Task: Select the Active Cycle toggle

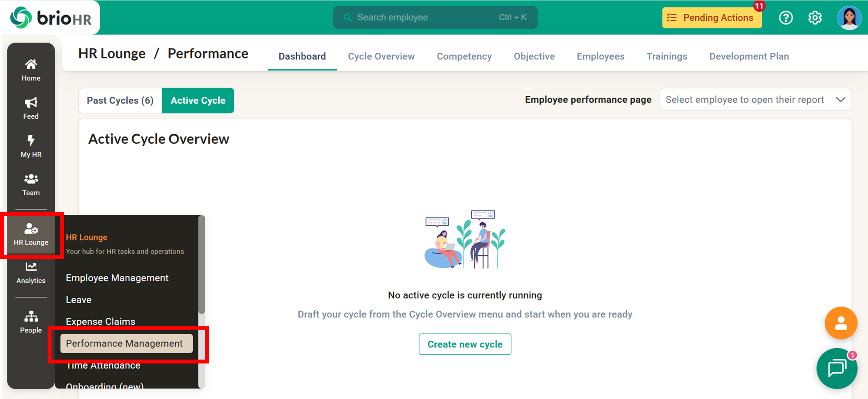Action: (198, 101)
